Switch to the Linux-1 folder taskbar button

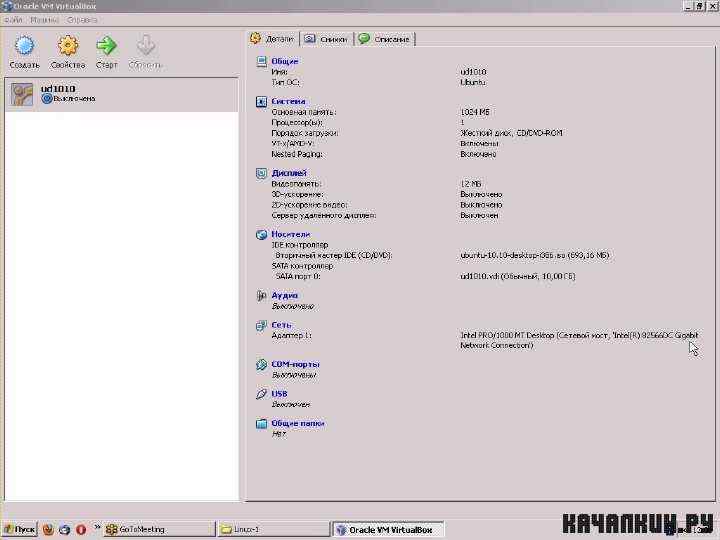[274, 529]
